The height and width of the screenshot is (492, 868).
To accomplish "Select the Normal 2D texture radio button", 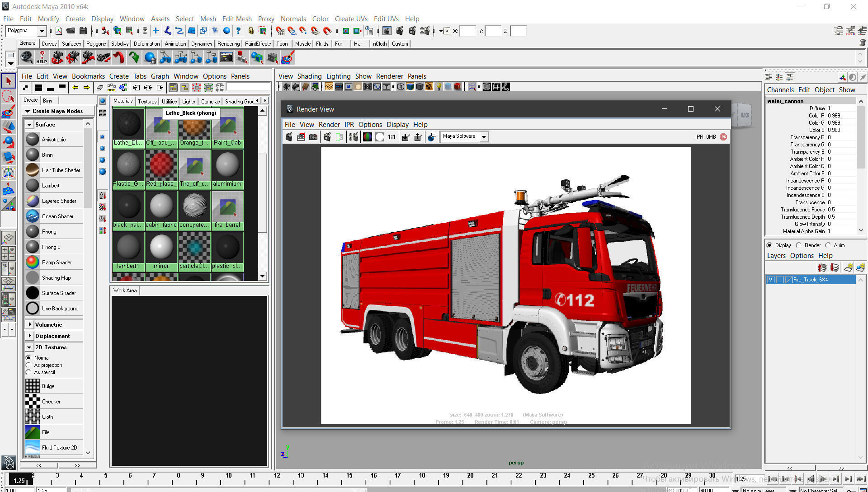I will [x=28, y=358].
